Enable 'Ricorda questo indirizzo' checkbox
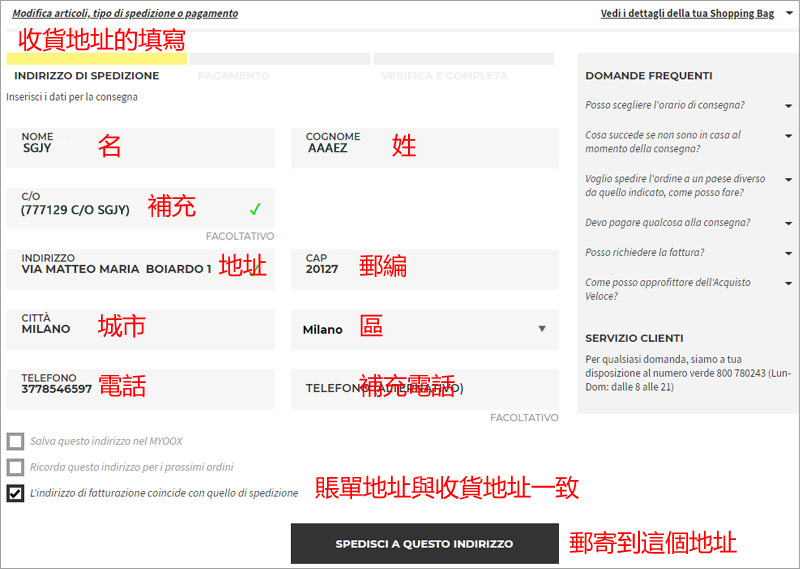The image size is (800, 569). pos(15,467)
